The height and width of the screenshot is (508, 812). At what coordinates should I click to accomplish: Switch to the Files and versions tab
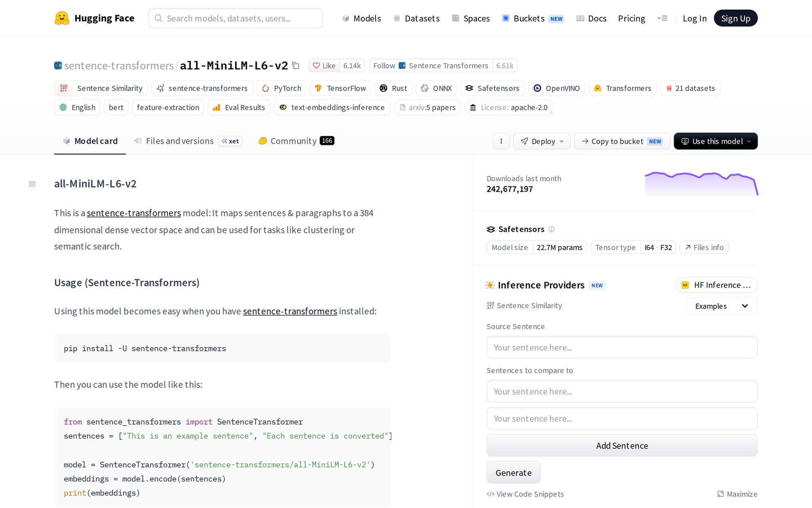[x=188, y=141]
